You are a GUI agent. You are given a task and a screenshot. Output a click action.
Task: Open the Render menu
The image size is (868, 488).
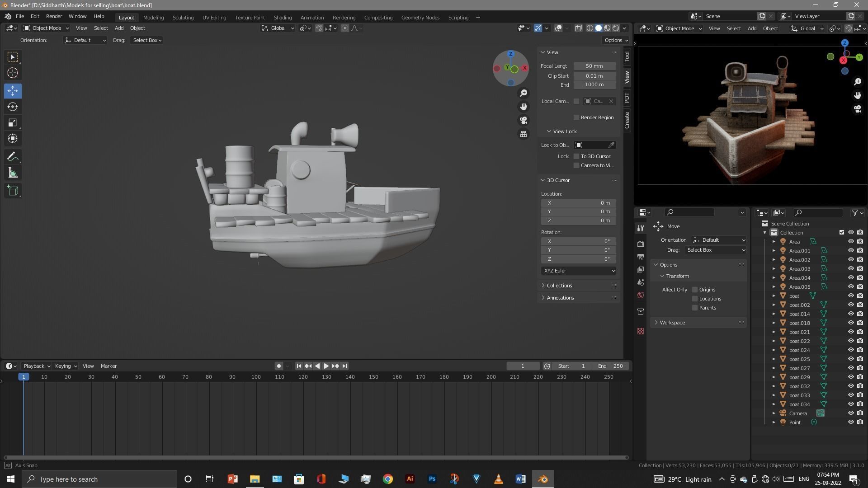(54, 16)
